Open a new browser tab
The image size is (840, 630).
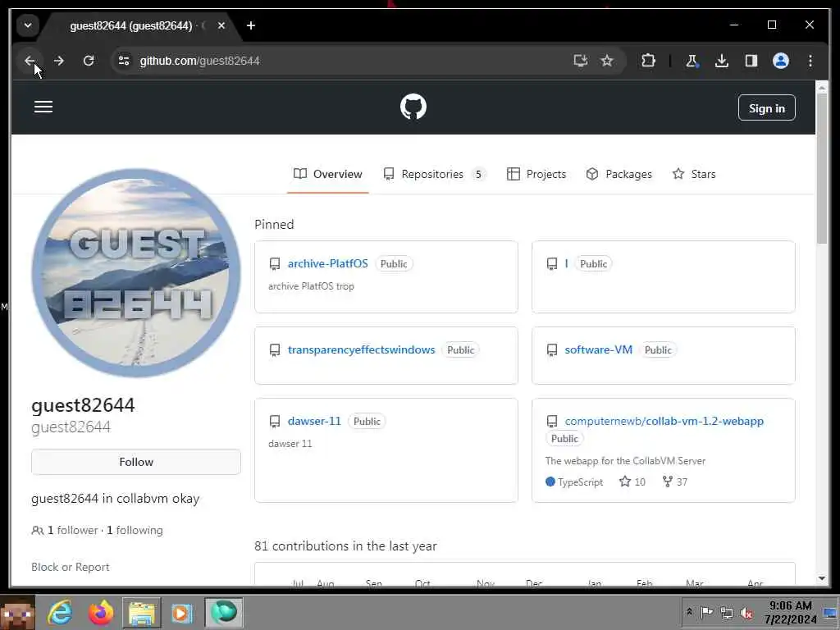pos(251,25)
